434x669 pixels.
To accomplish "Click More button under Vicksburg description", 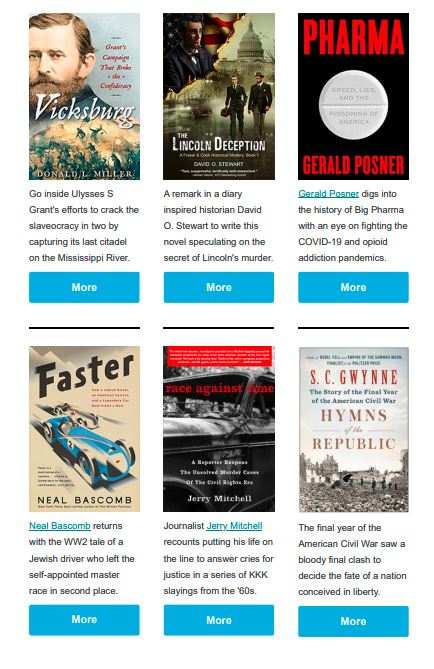I will coord(84,287).
